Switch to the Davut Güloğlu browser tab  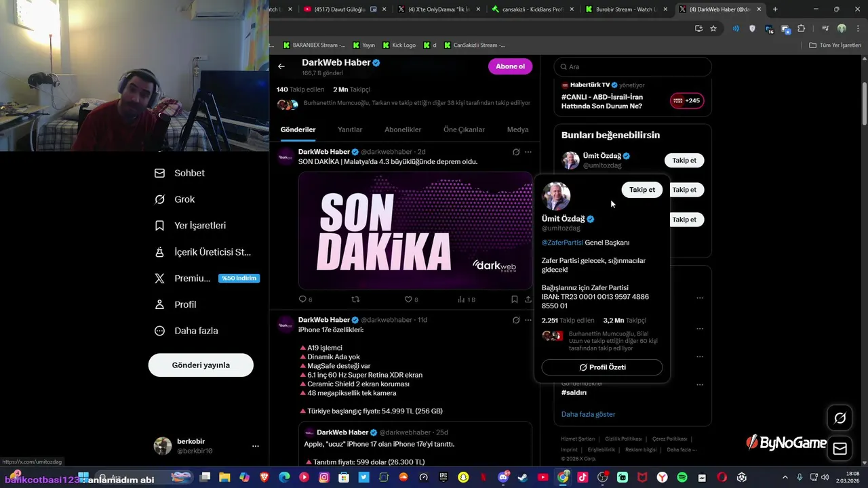(x=344, y=9)
